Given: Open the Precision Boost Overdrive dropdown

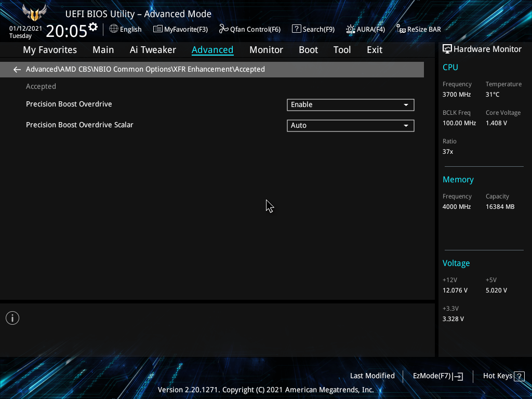Looking at the screenshot, I should (350, 105).
